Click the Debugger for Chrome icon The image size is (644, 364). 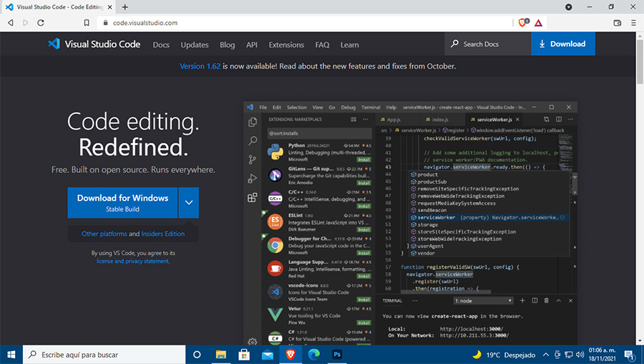pyautogui.click(x=275, y=246)
